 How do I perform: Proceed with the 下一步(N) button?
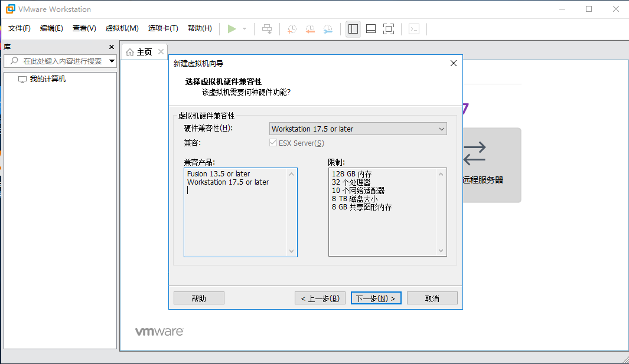tap(376, 298)
